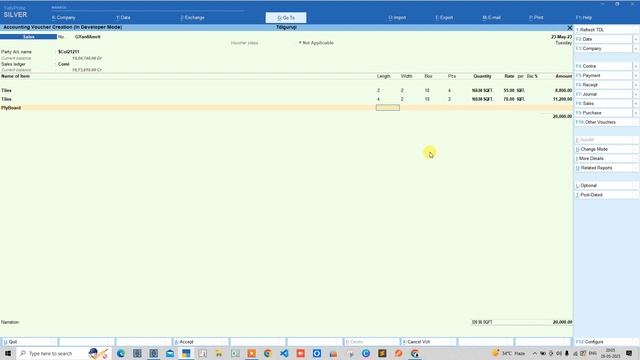Open the M: E-mail menu

(491, 18)
